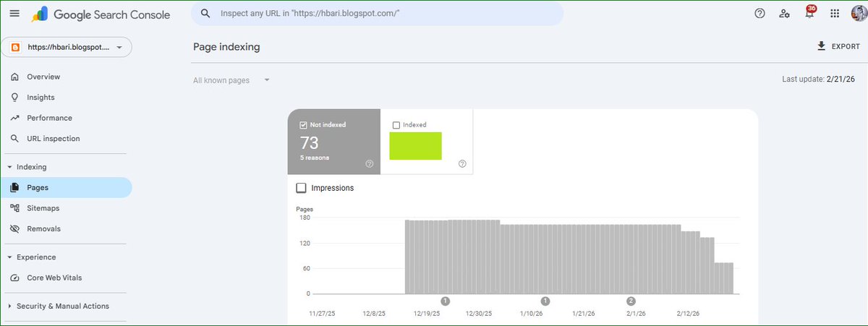
Task: Click the Page indexing heading
Action: pos(226,47)
